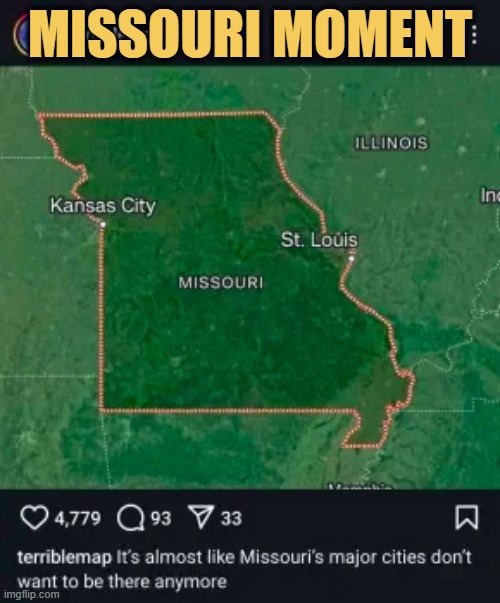Click the Kansas City dot marker

click(102, 224)
